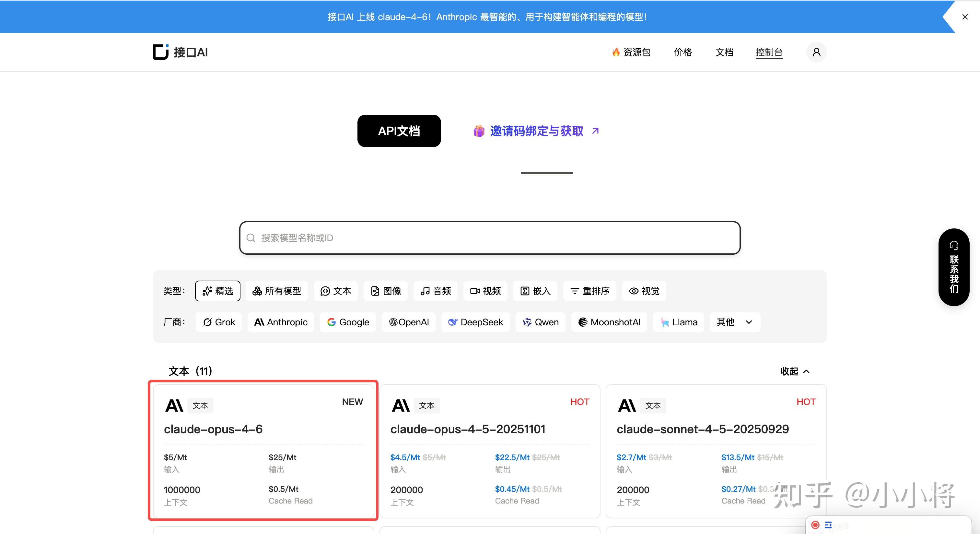Open the 资源包 menu item
This screenshot has width=980, height=534.
(631, 52)
